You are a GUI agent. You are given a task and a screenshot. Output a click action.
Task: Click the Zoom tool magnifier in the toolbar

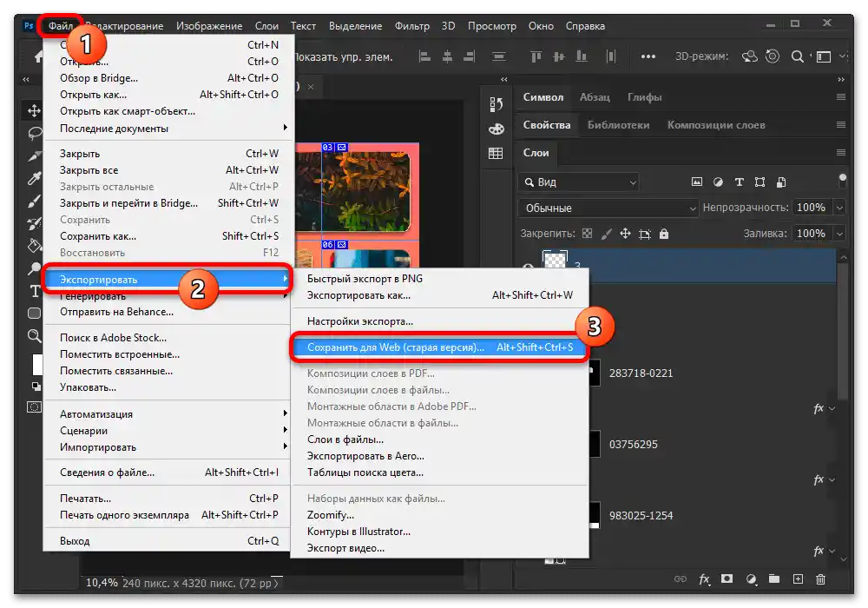pos(35,336)
